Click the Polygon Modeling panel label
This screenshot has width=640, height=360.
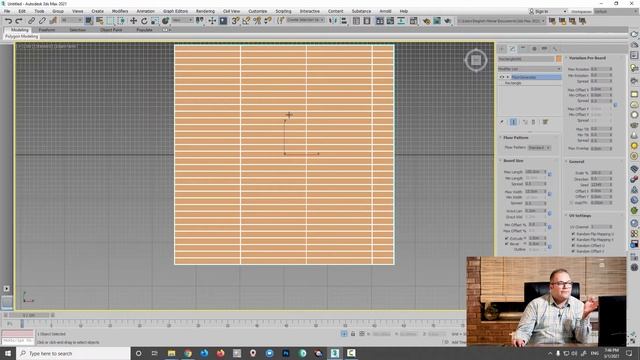click(22, 36)
